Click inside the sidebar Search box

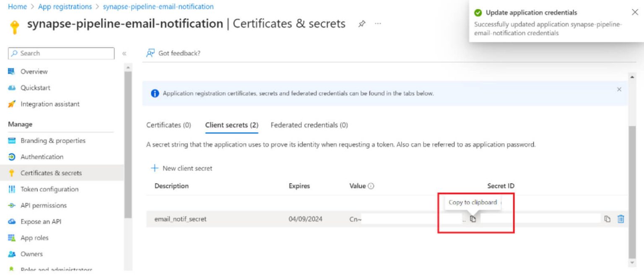61,53
